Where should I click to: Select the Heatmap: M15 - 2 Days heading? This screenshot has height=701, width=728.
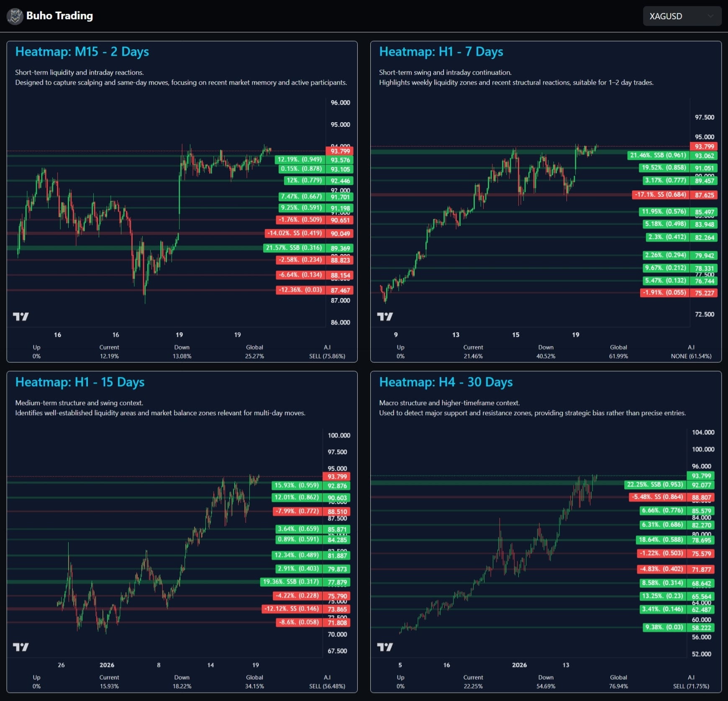[x=82, y=52]
